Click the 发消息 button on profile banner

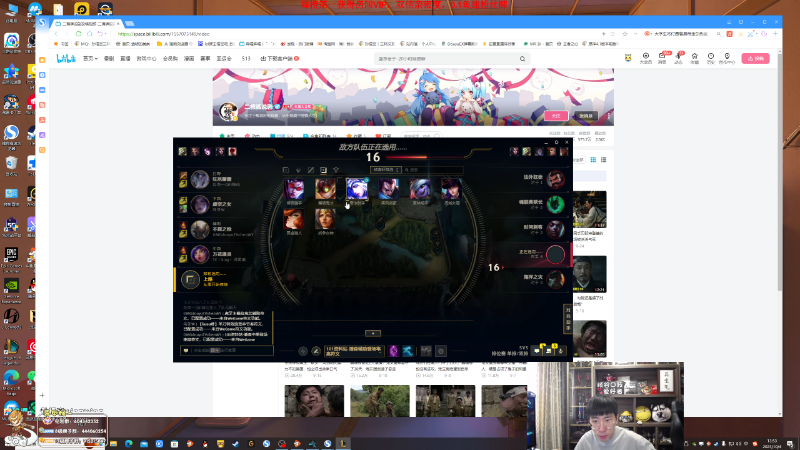click(586, 116)
